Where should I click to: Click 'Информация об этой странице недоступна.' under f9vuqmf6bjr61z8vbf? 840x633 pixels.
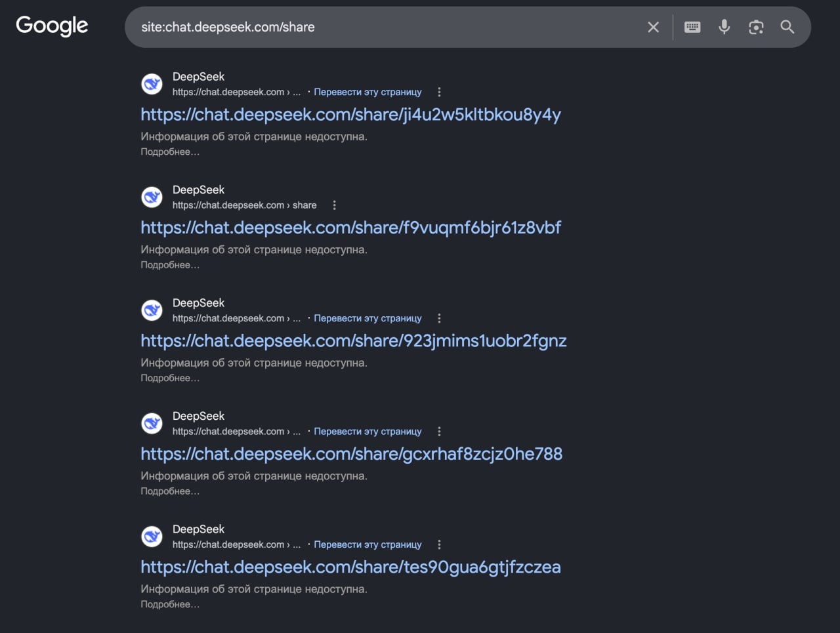click(254, 250)
